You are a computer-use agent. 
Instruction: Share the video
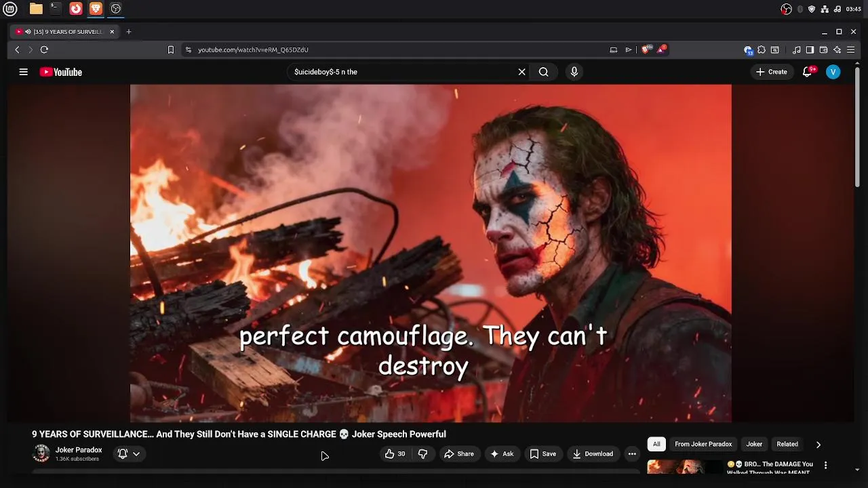pyautogui.click(x=459, y=454)
